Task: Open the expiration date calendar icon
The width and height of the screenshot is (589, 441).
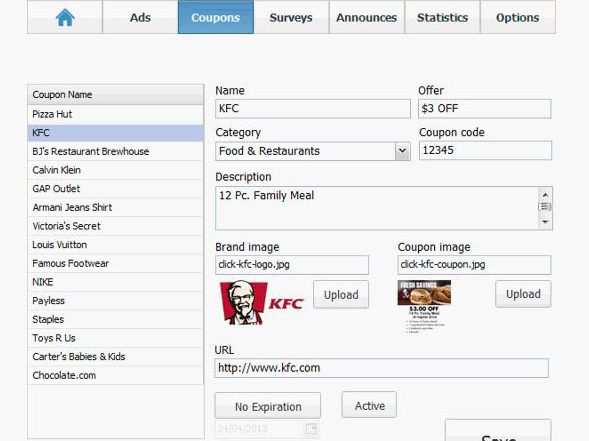Action: [x=311, y=429]
